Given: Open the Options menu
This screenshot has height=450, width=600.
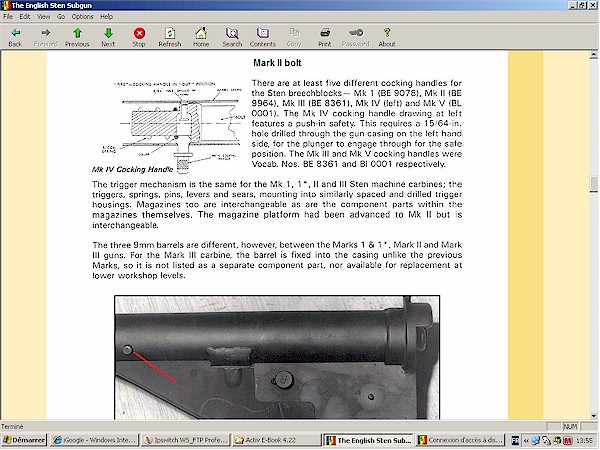Looking at the screenshot, I should tap(82, 16).
